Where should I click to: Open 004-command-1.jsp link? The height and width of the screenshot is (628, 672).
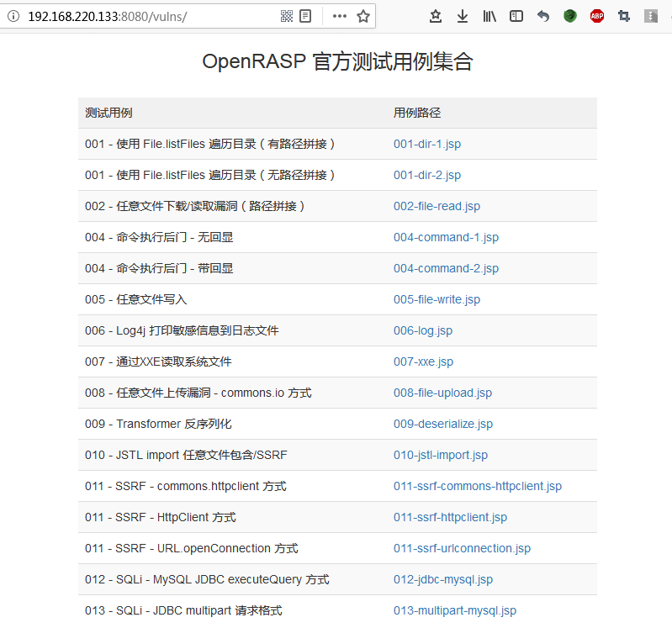tap(446, 237)
